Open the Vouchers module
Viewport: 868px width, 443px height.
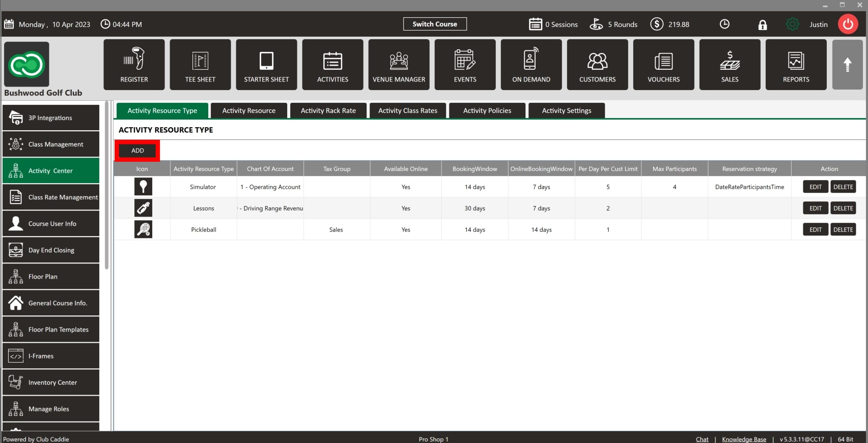point(663,65)
